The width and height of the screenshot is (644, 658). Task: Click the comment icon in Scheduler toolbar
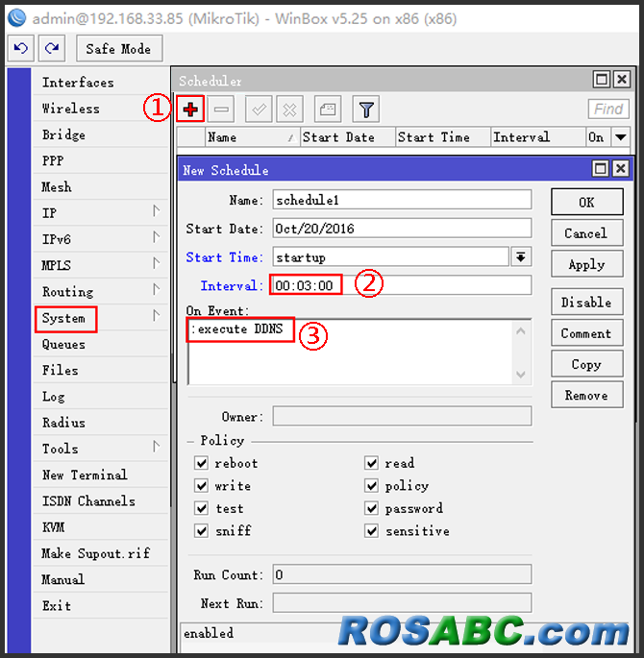point(328,110)
